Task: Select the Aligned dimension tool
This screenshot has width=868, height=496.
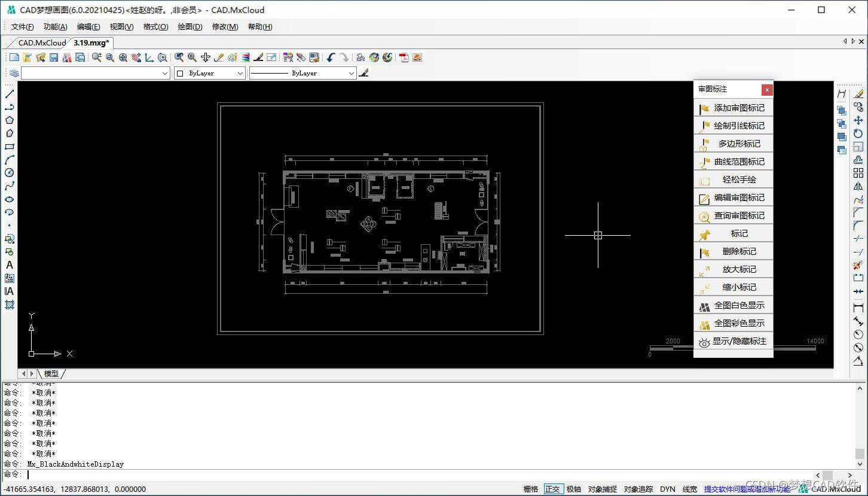Action: tap(858, 321)
